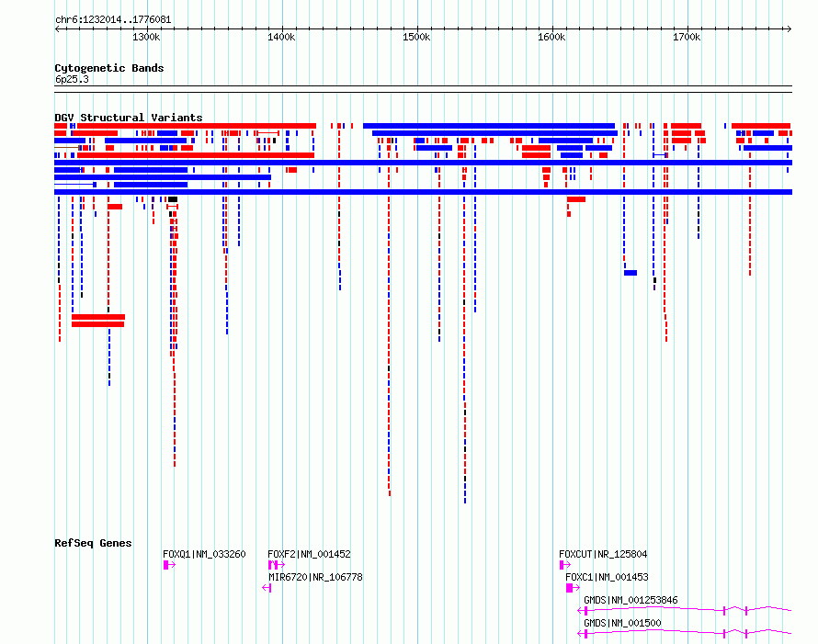Click the 6p25.3 band label
Image resolution: width=818 pixels, height=644 pixels.
72,79
